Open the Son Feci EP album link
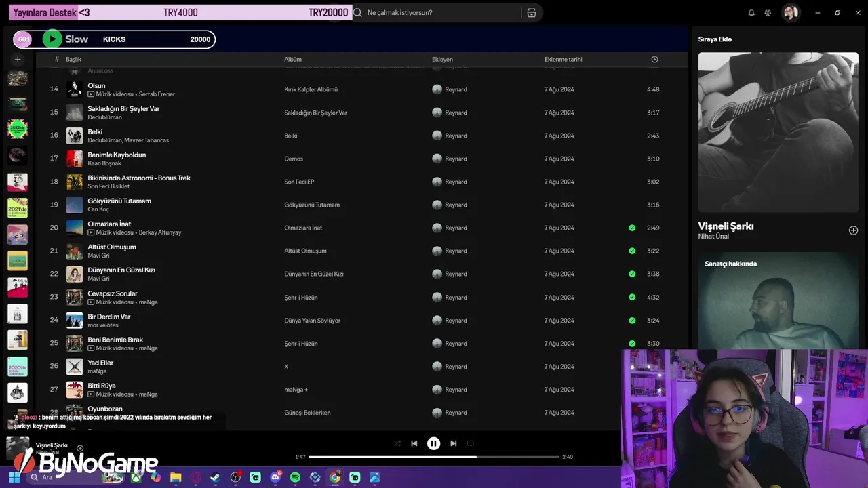The image size is (868, 488). coord(299,182)
